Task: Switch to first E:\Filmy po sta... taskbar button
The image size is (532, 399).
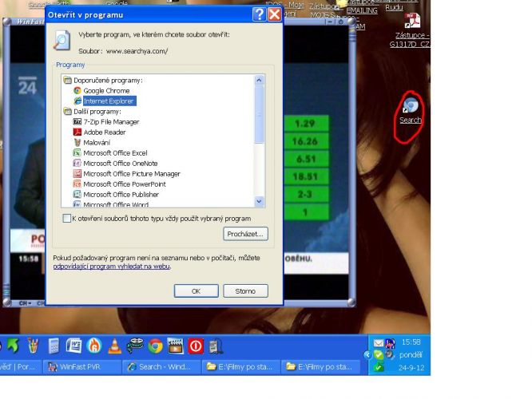Action: pyautogui.click(x=241, y=367)
